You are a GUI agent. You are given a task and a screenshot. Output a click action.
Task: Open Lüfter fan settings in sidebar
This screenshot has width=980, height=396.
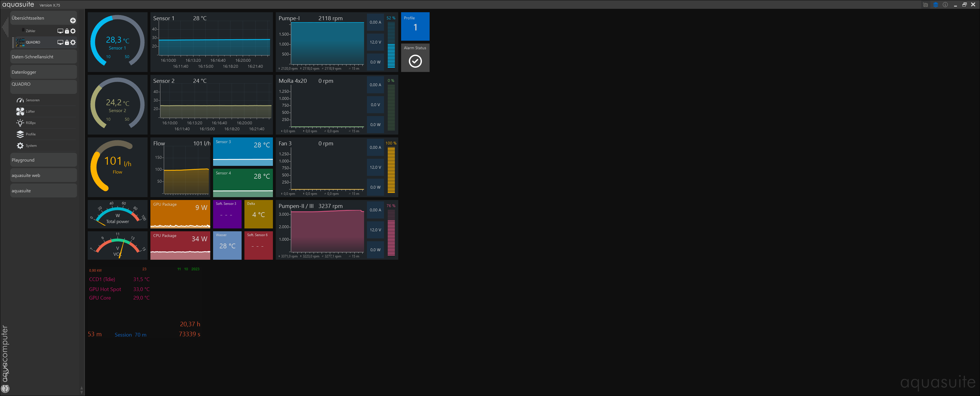pos(30,112)
